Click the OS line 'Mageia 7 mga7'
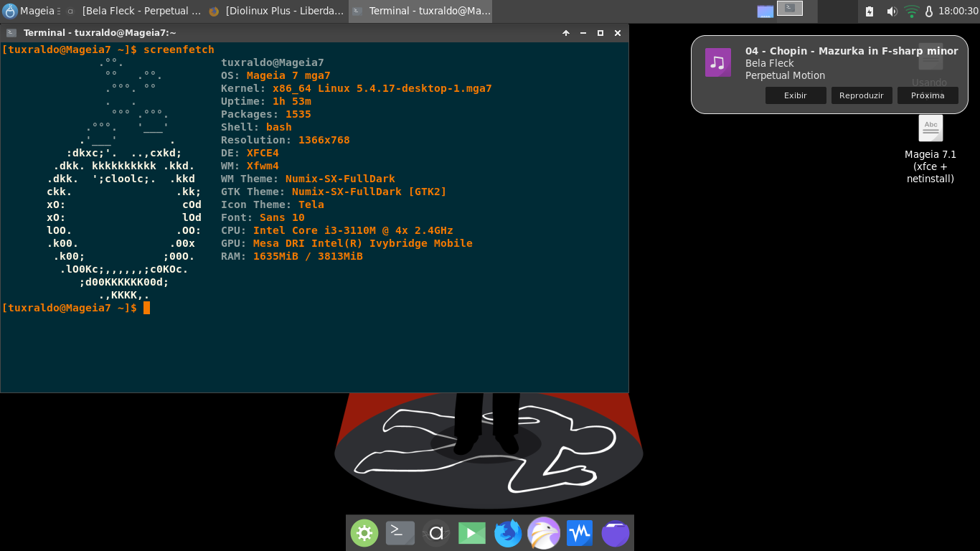Screen dimensions: 980x551 click(275, 75)
